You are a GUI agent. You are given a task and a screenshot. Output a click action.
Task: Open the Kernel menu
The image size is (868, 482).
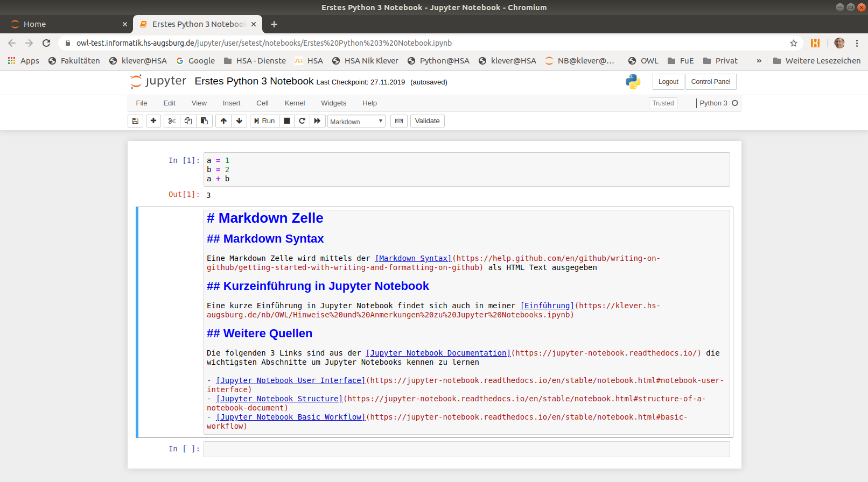(295, 103)
